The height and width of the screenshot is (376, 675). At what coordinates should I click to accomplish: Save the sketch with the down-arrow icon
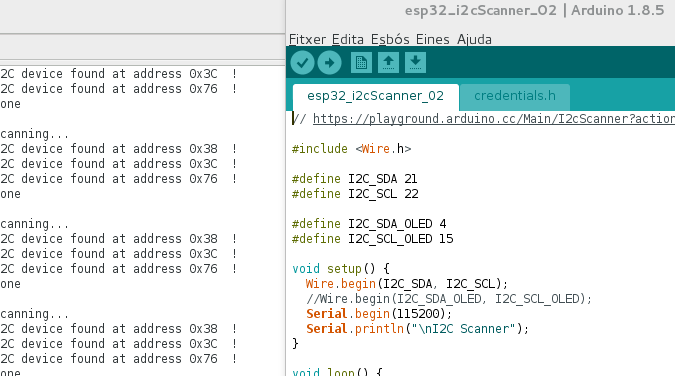coord(415,63)
